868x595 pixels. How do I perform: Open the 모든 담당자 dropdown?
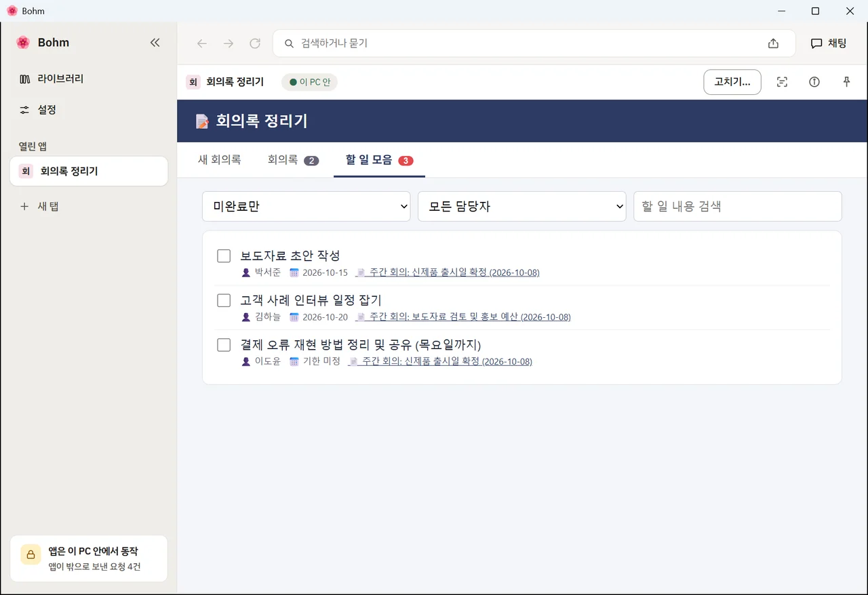tap(521, 206)
